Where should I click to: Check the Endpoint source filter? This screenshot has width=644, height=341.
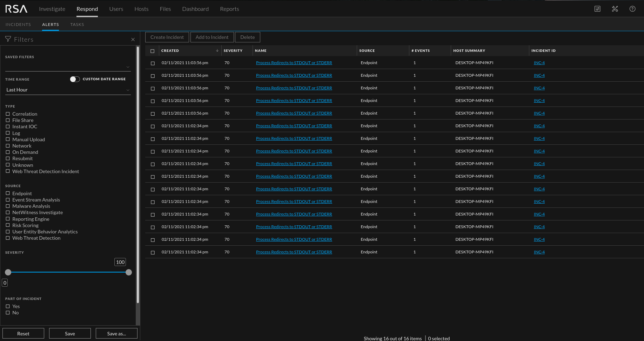tap(8, 193)
